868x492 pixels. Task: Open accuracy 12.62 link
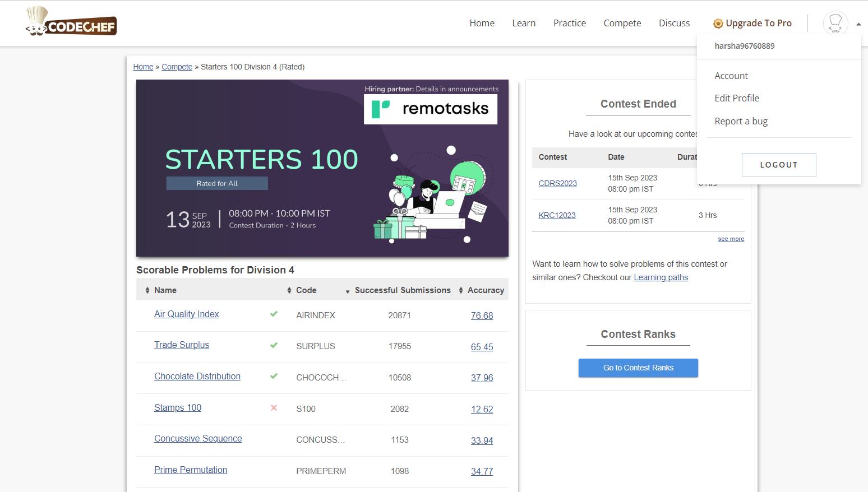pos(482,409)
